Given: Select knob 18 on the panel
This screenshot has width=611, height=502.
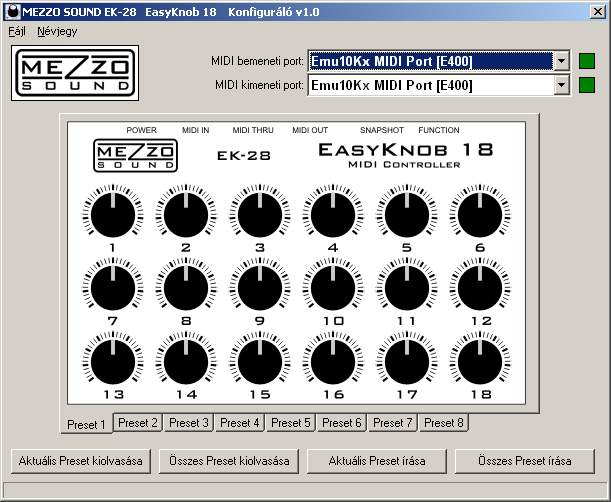Looking at the screenshot, I should pyautogui.click(x=480, y=362).
